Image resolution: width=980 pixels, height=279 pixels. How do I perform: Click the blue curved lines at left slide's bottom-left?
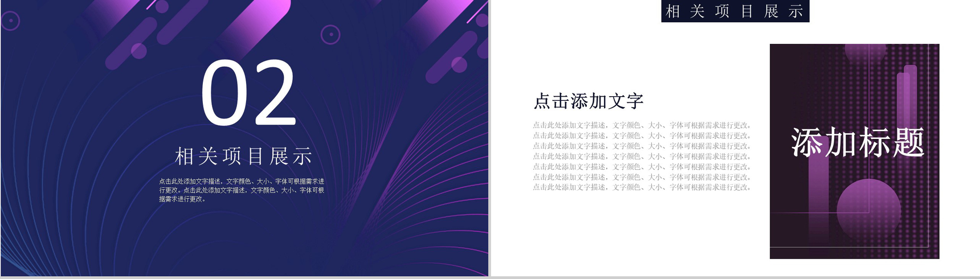[x=46, y=228]
